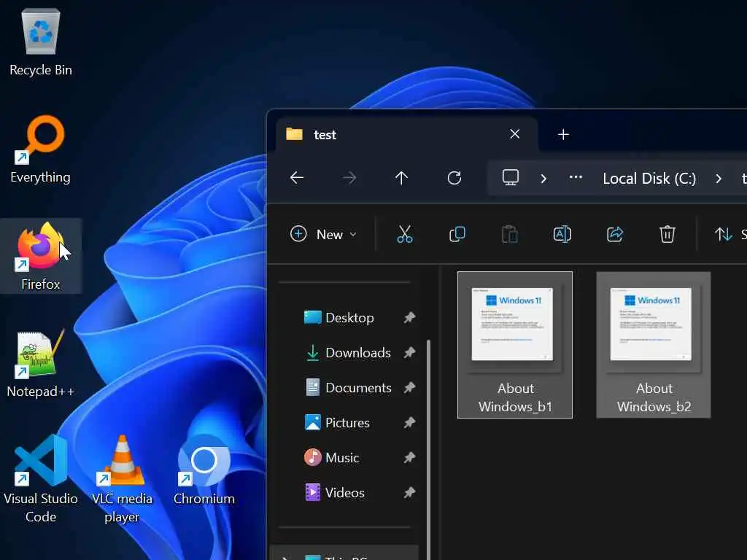
Task: Click the This PC monitor icon in address bar
Action: [510, 178]
